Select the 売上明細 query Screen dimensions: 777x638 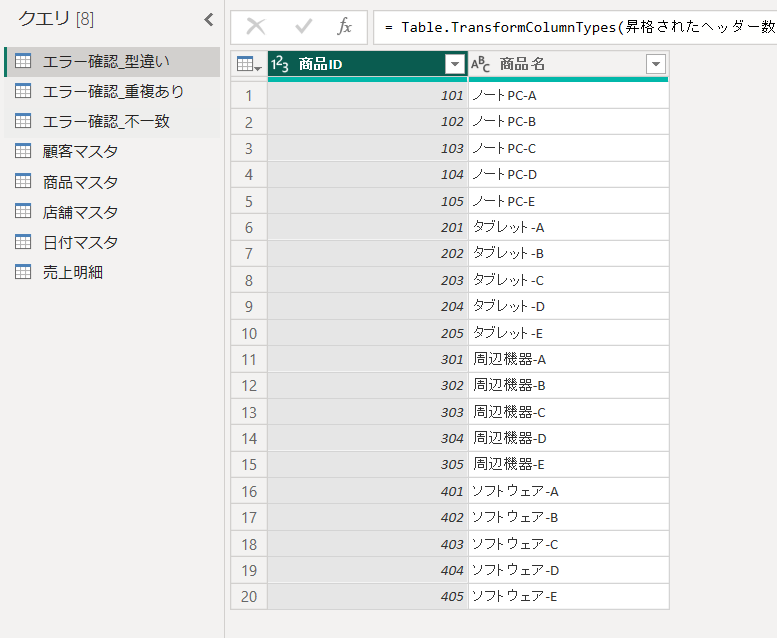point(112,272)
